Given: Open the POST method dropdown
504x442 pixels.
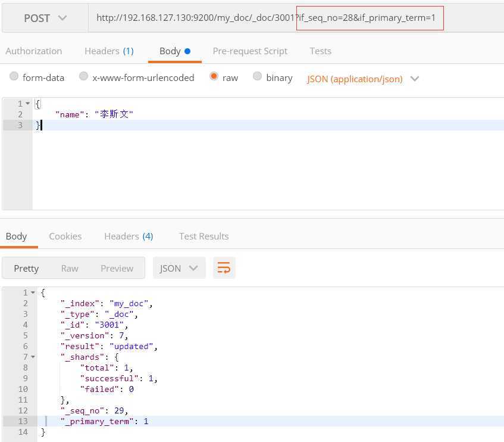Looking at the screenshot, I should (x=45, y=18).
